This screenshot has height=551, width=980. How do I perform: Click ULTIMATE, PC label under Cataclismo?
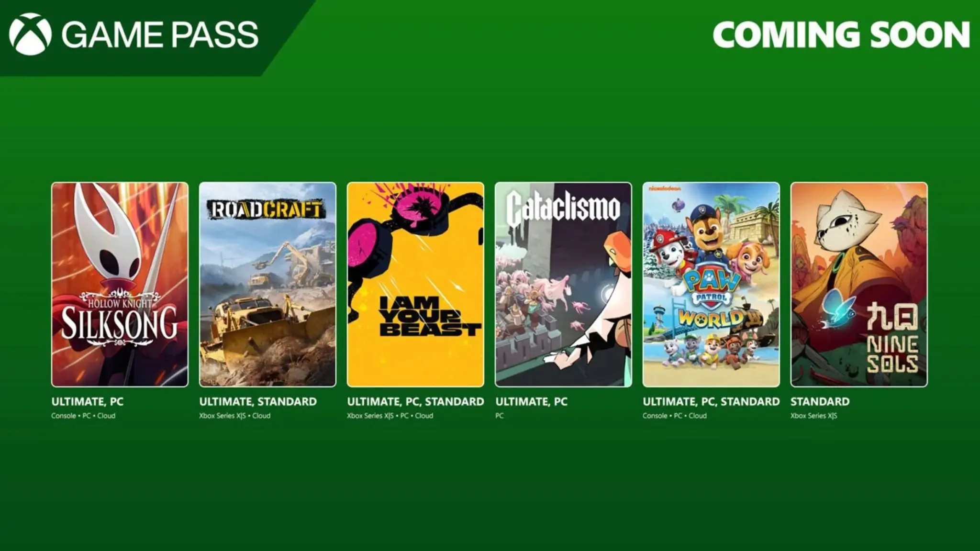pyautogui.click(x=531, y=402)
